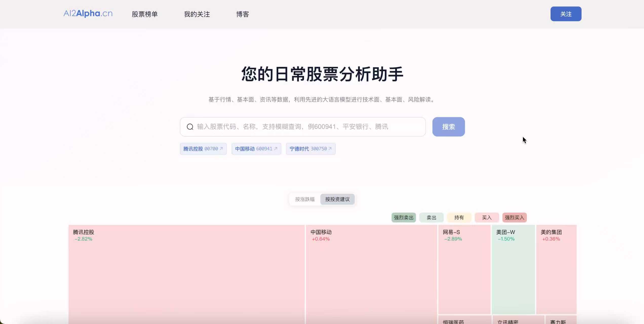Click arrow icon on 中国移动 chip

pyautogui.click(x=276, y=149)
